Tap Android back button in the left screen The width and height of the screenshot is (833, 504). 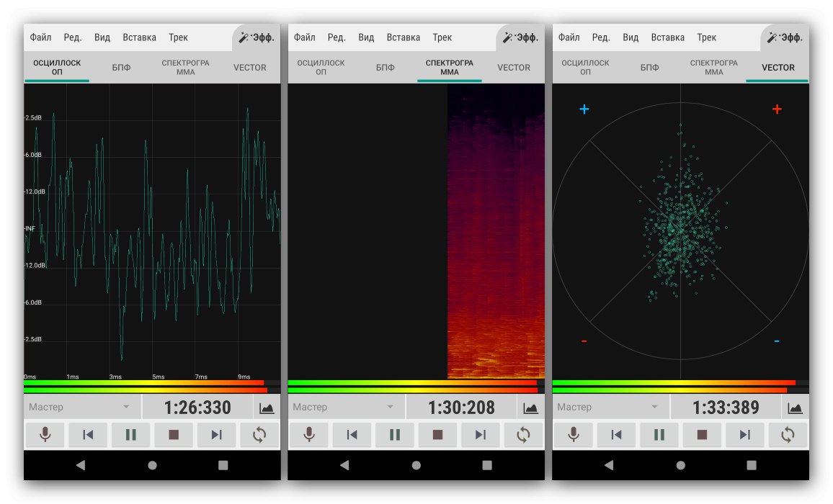[80, 465]
